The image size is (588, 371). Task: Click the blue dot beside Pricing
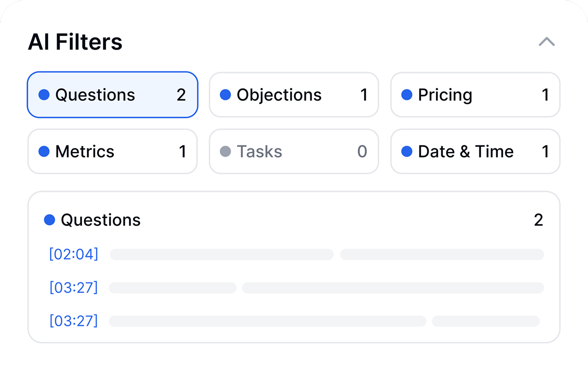(x=407, y=95)
